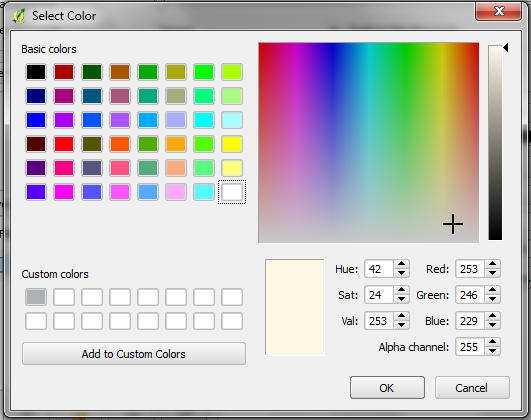This screenshot has width=531, height=420.
Task: Pick the bright green swatch in first row
Action: click(x=204, y=72)
